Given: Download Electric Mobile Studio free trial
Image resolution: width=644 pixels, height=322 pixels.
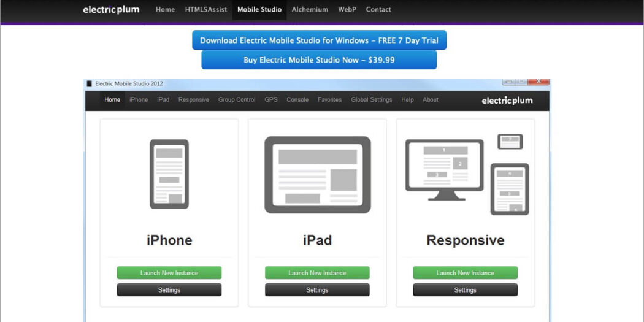Looking at the screenshot, I should click(x=319, y=40).
